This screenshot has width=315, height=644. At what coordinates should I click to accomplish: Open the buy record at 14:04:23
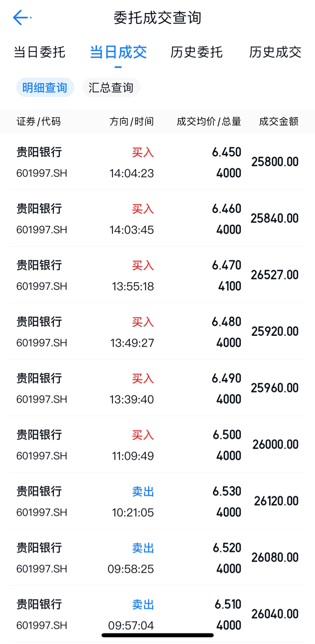pyautogui.click(x=157, y=162)
